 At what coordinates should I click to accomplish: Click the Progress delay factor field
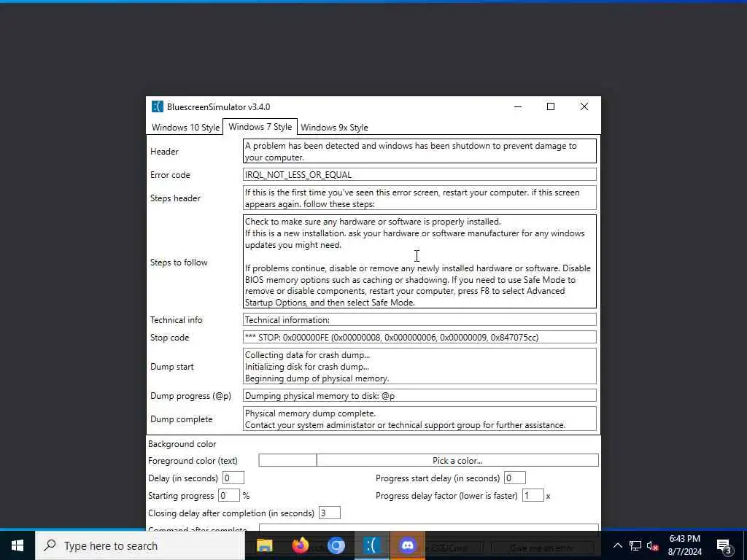533,496
